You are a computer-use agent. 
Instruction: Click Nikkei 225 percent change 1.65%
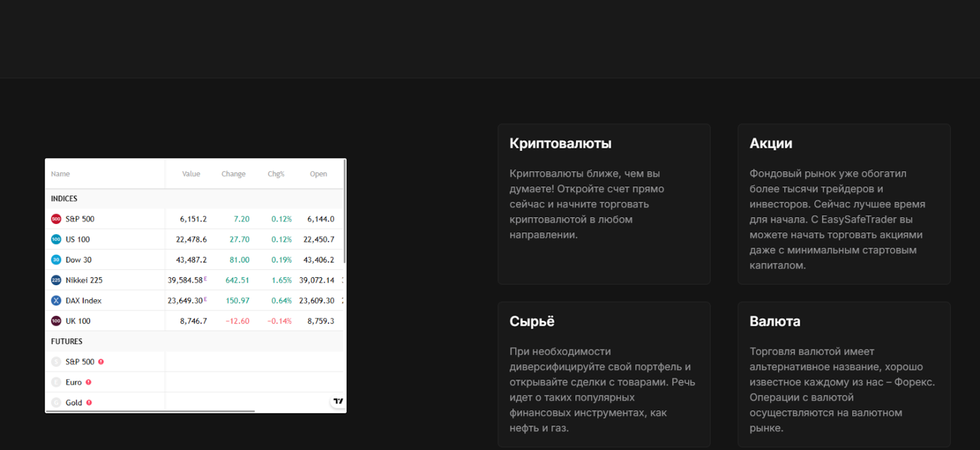click(x=282, y=280)
